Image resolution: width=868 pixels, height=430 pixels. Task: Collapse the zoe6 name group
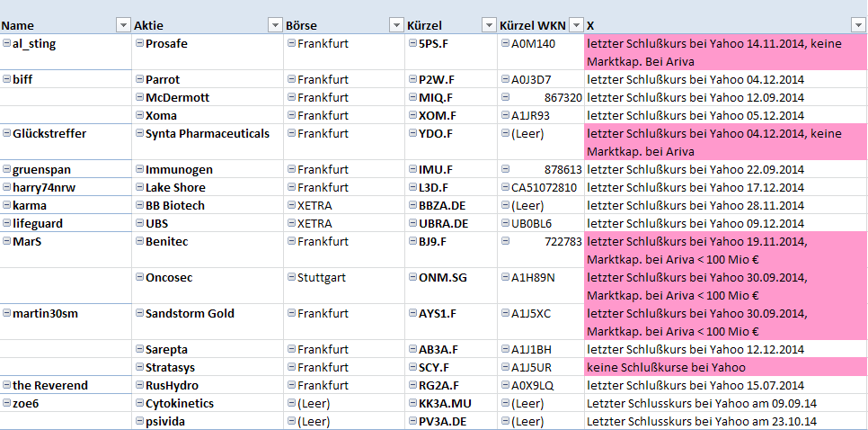point(7,403)
